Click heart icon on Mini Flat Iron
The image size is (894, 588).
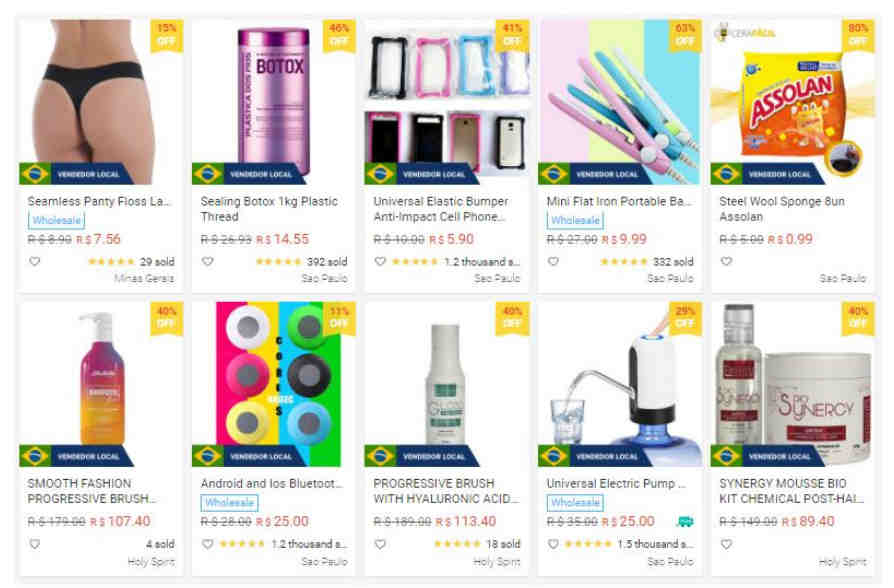[x=553, y=261]
